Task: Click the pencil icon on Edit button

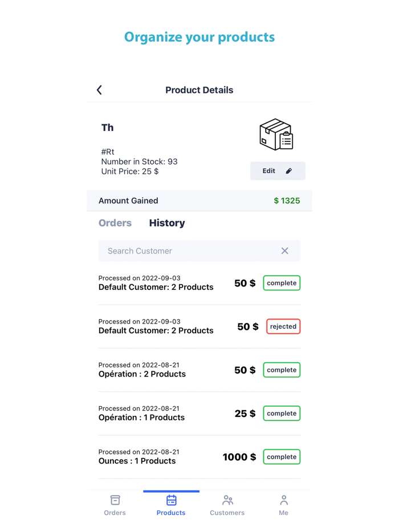Action: (x=289, y=170)
